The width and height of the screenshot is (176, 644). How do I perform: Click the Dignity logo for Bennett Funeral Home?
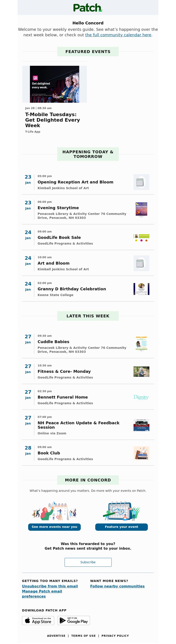pyautogui.click(x=141, y=397)
